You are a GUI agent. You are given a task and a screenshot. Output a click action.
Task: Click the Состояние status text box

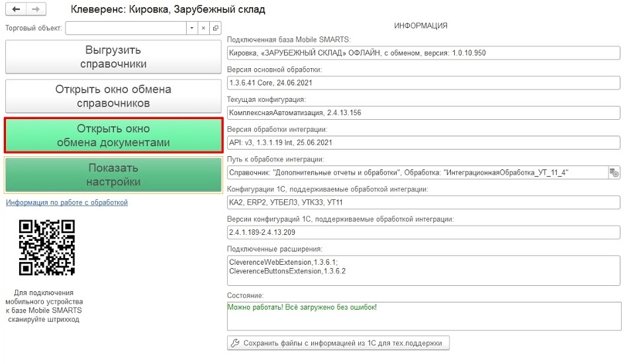424,316
